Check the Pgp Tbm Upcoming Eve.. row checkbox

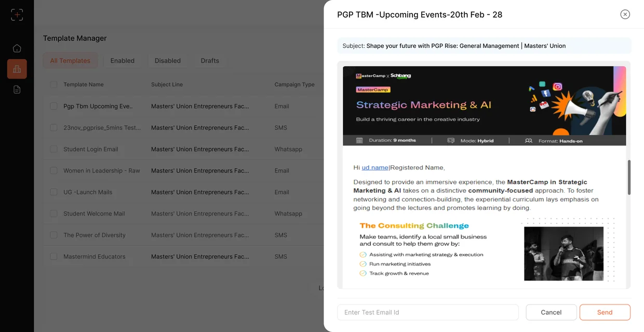53,106
